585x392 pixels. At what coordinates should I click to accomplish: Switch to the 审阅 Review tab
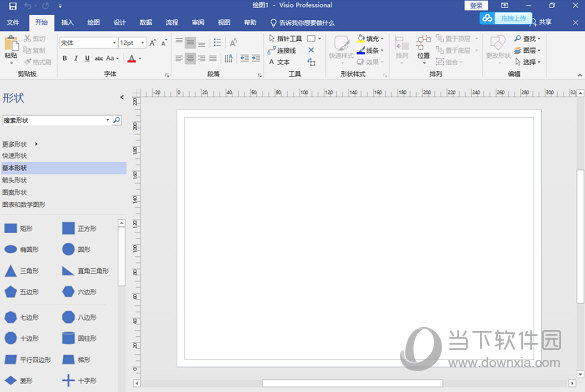pyautogui.click(x=198, y=22)
